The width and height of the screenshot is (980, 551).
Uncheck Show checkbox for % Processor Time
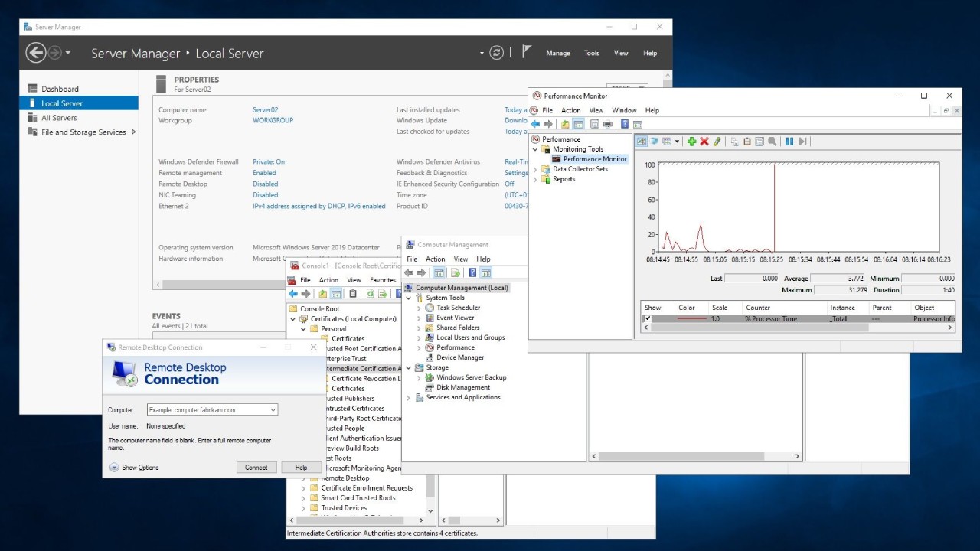[648, 318]
